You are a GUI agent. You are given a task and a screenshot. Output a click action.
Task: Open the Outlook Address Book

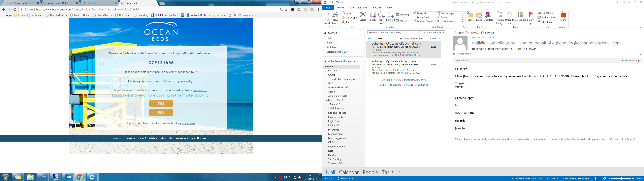pos(547,17)
